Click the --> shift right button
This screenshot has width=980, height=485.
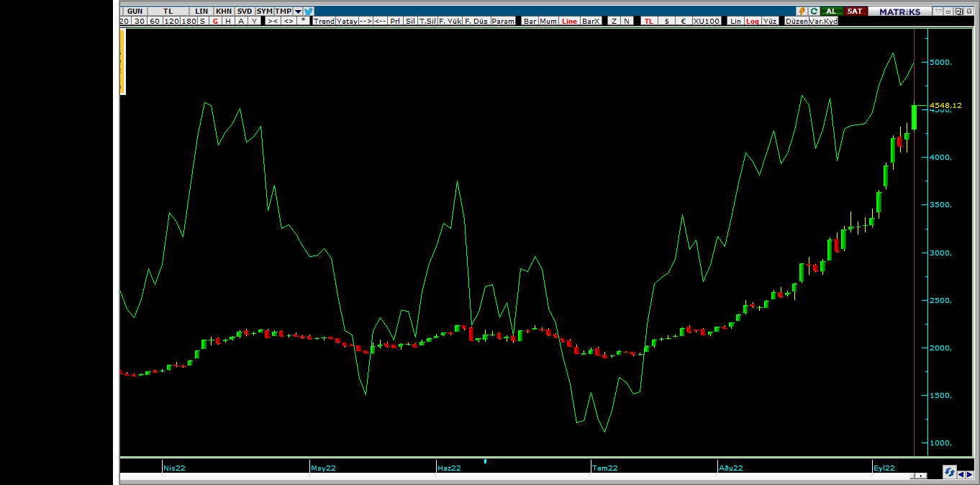(x=365, y=21)
